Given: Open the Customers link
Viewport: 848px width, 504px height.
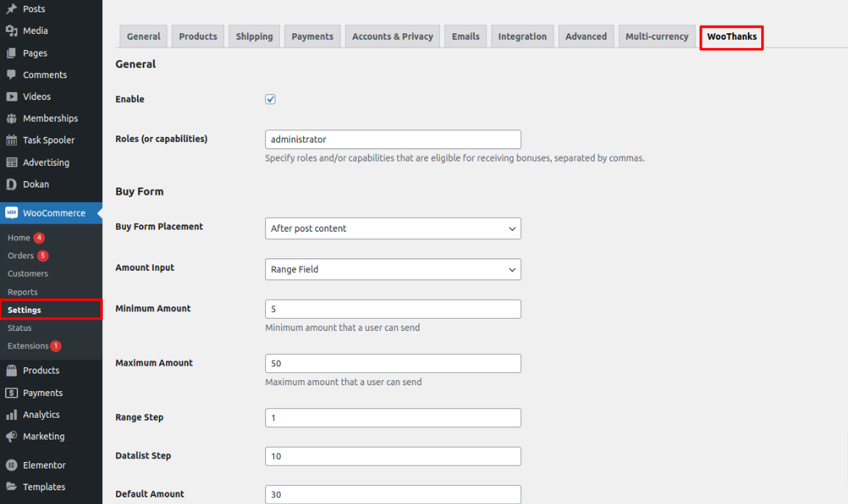Looking at the screenshot, I should pos(27,273).
